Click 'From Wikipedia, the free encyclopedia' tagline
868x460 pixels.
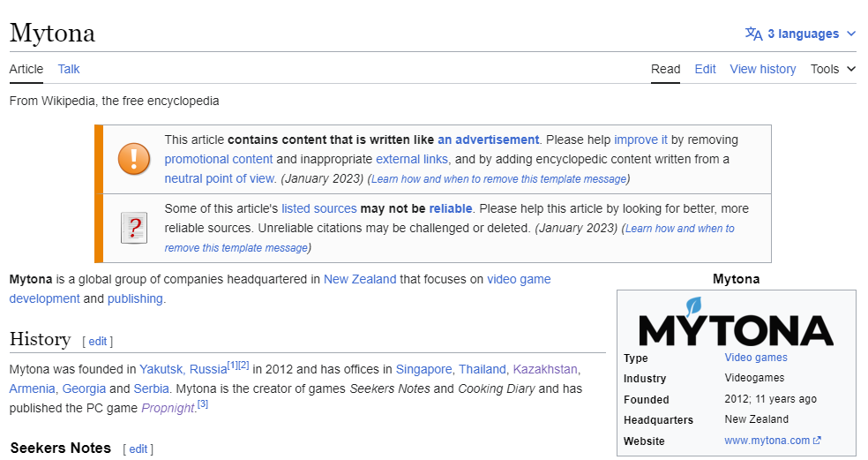(114, 101)
